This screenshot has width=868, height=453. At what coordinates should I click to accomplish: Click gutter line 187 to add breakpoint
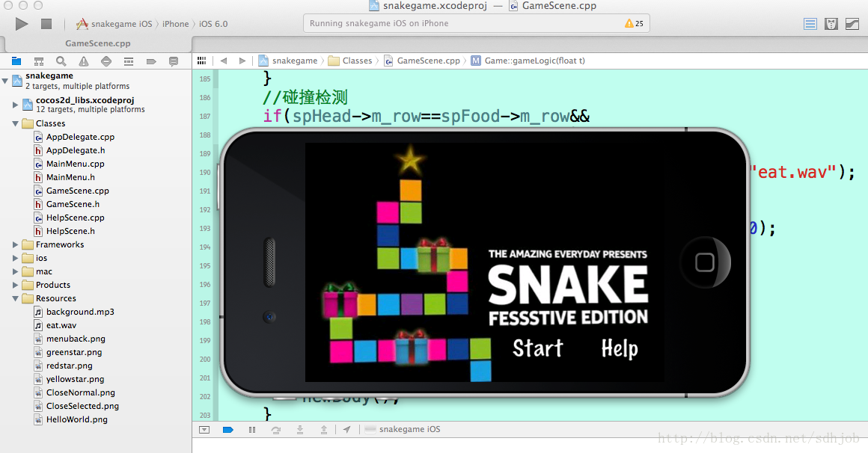click(205, 116)
